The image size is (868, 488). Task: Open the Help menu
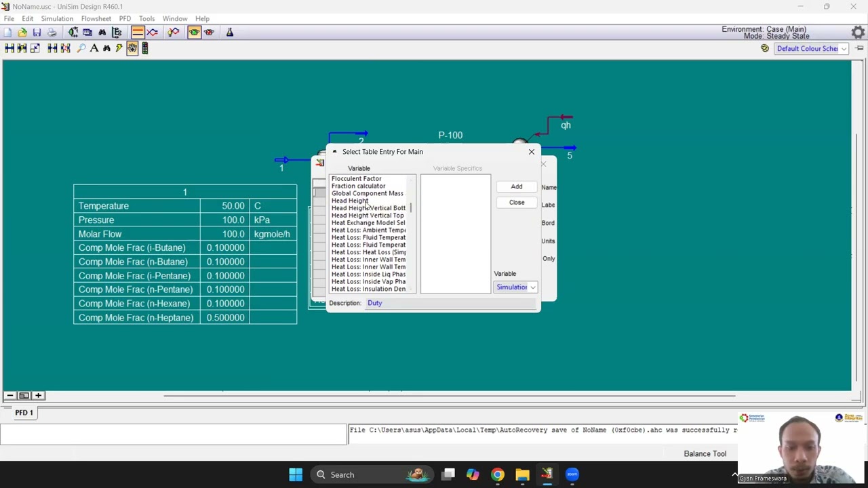tap(202, 18)
